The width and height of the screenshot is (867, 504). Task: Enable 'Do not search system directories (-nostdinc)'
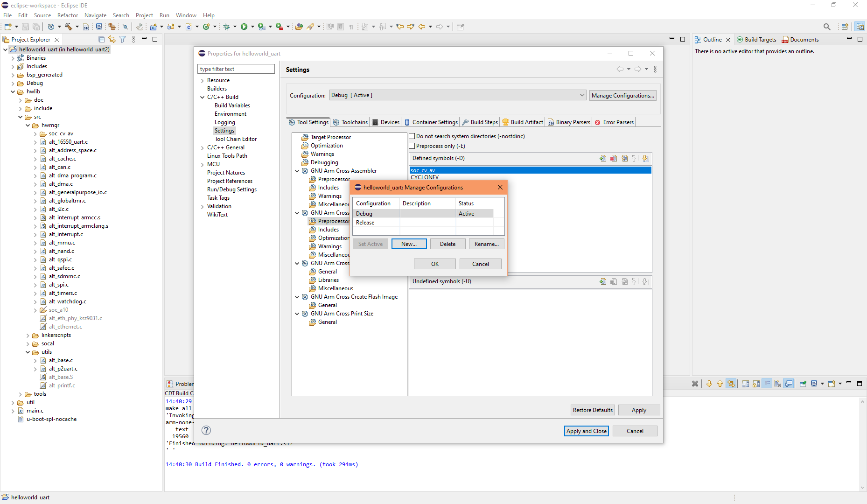coord(412,136)
